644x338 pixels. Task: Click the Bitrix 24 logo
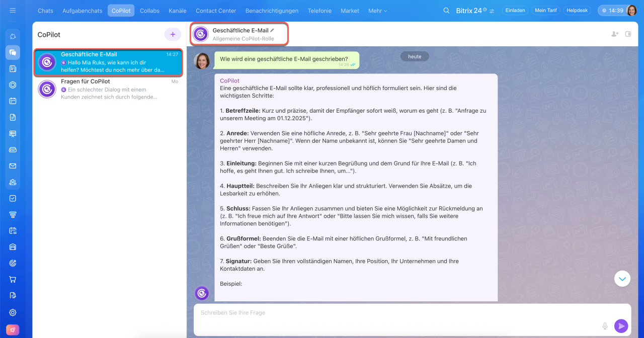470,11
